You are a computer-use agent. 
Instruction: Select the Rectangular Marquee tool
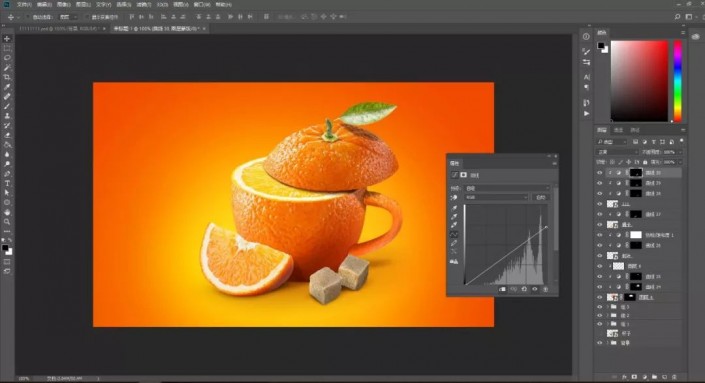[x=7, y=48]
